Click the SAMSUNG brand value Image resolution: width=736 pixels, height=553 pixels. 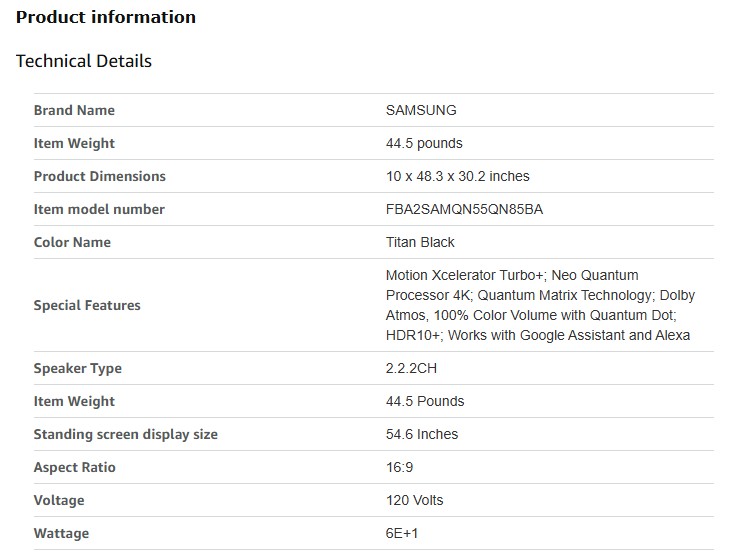coord(421,110)
